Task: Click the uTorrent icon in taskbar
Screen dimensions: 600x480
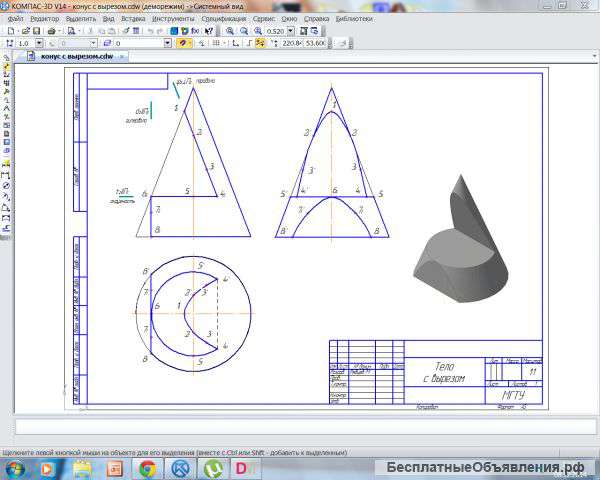Action: point(214,468)
